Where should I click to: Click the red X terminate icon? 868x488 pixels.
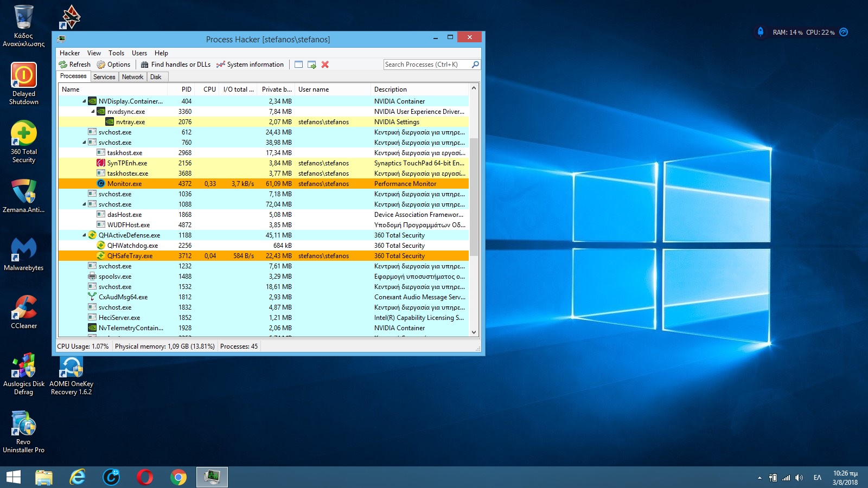tap(325, 65)
